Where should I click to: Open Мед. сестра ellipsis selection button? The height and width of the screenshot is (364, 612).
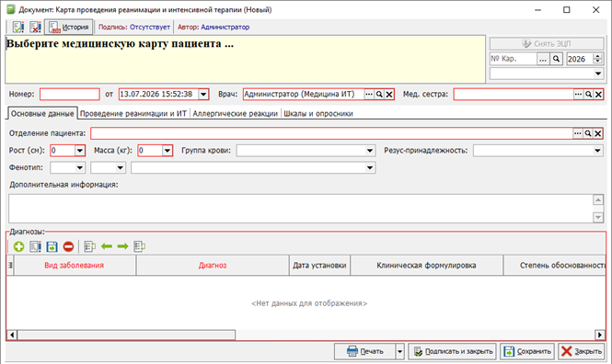click(578, 95)
